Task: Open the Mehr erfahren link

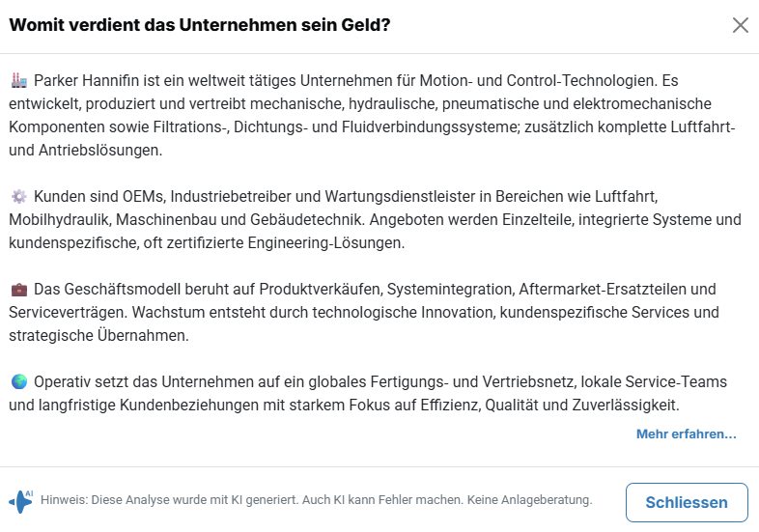Action: pos(686,434)
